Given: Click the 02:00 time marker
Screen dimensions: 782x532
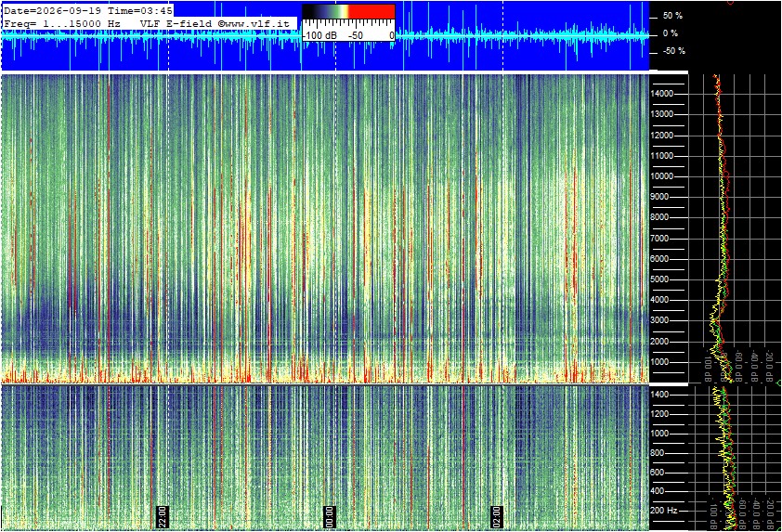Looking at the screenshot, I should pos(497,516).
